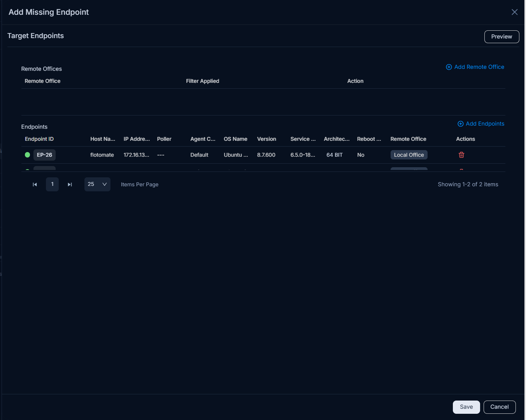Save the missing endpoint configuration
The width and height of the screenshot is (526, 420).
pyautogui.click(x=466, y=407)
